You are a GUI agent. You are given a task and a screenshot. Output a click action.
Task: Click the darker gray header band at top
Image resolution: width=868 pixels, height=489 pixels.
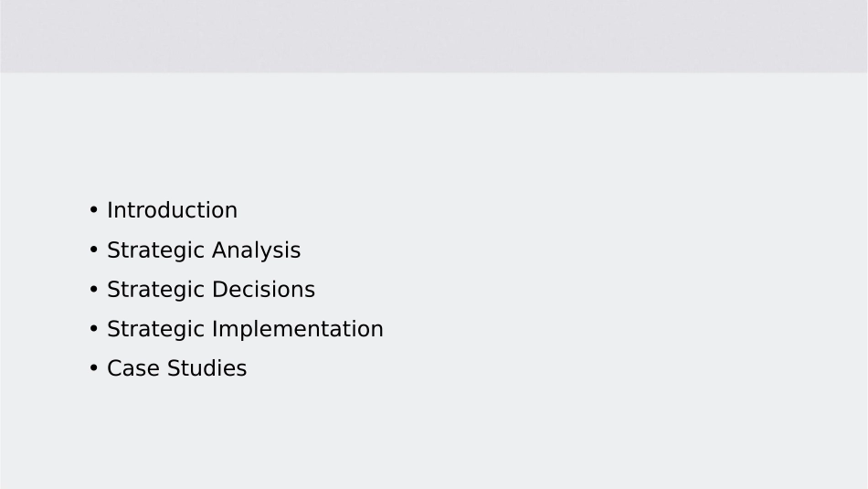(434, 36)
